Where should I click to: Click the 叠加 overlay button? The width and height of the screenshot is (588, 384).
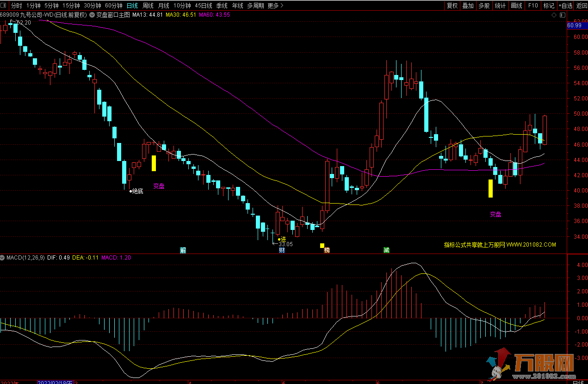pos(468,6)
